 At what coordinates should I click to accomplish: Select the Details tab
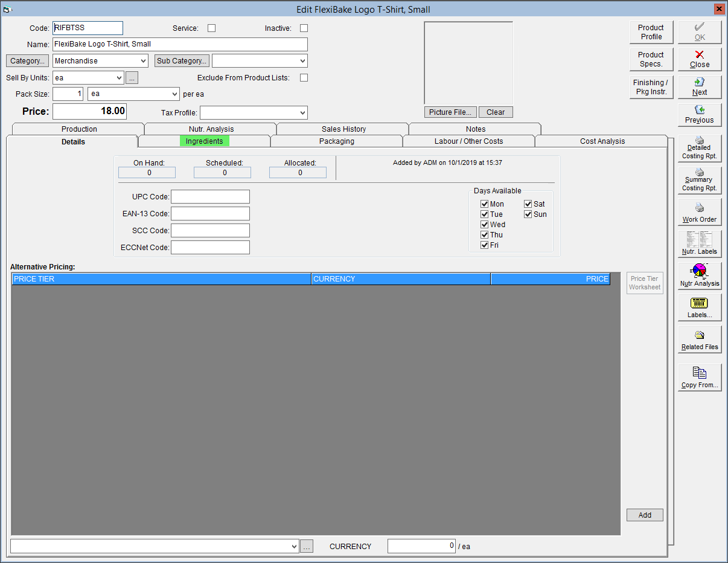coord(73,141)
